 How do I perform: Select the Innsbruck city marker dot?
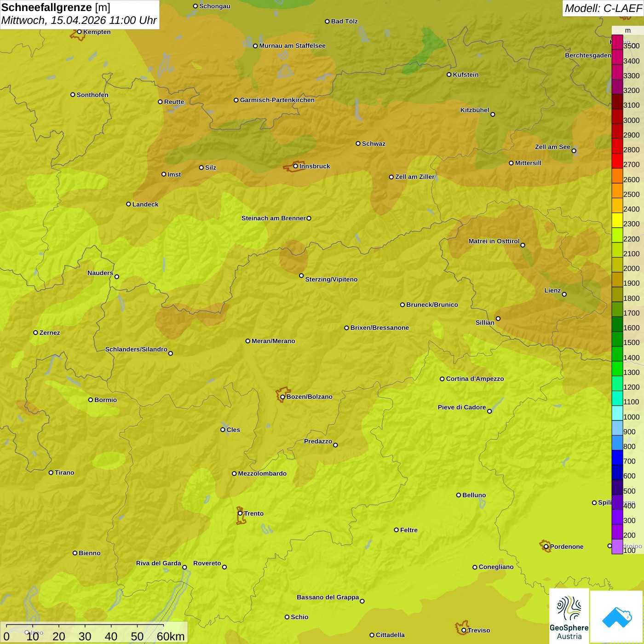click(296, 166)
